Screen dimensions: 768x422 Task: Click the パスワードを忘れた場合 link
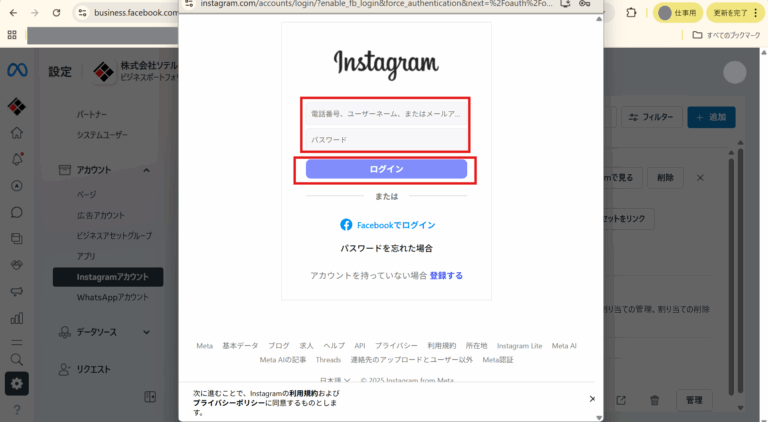pyautogui.click(x=386, y=247)
